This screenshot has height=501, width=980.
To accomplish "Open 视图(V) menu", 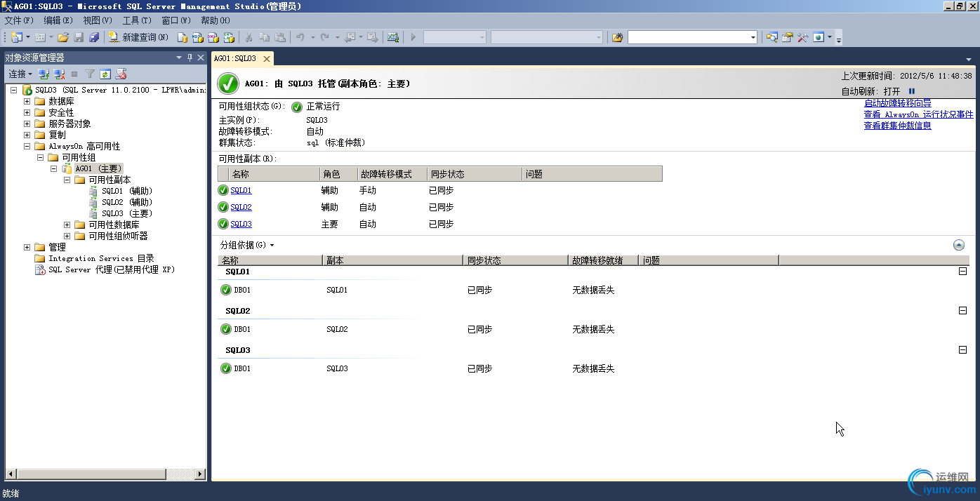I will pyautogui.click(x=98, y=20).
